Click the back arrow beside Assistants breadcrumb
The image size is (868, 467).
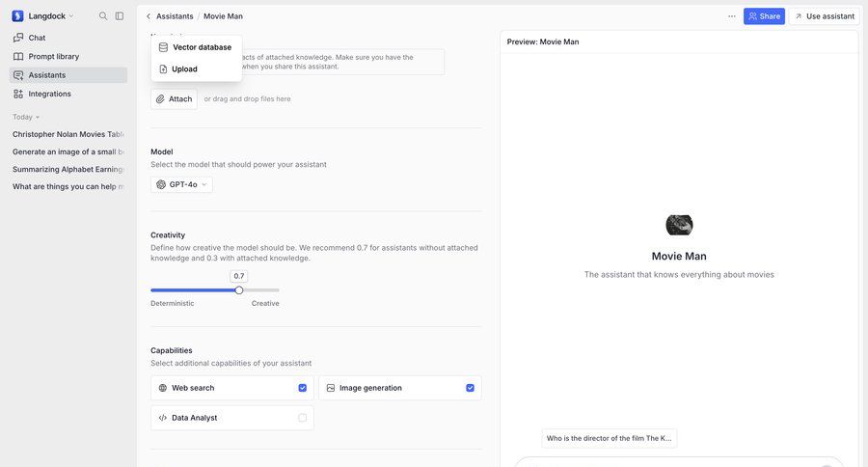pyautogui.click(x=149, y=16)
